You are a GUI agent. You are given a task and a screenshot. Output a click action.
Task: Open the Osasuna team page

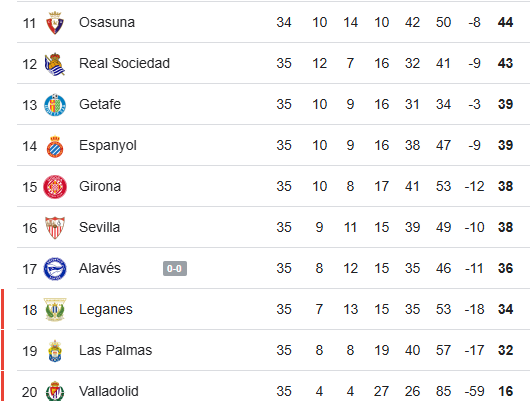107,23
